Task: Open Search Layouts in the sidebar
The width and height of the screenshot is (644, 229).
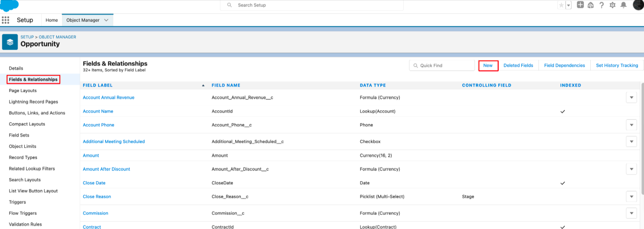Action: click(25, 180)
